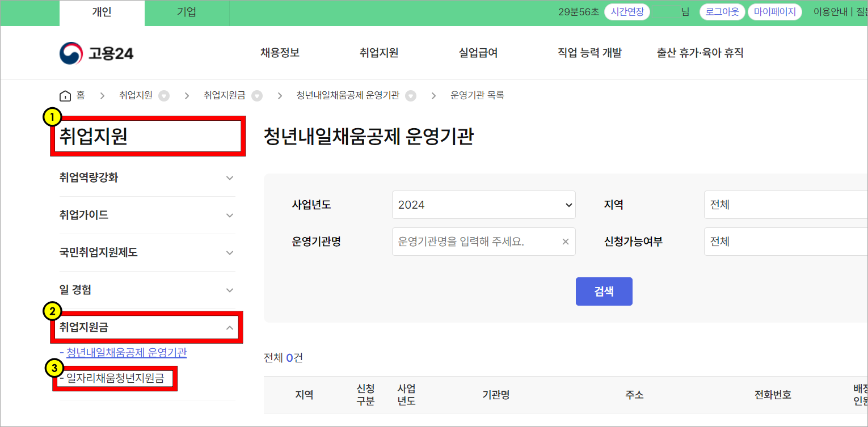Open the 실업급여 menu
The height and width of the screenshot is (427, 868).
pyautogui.click(x=478, y=53)
